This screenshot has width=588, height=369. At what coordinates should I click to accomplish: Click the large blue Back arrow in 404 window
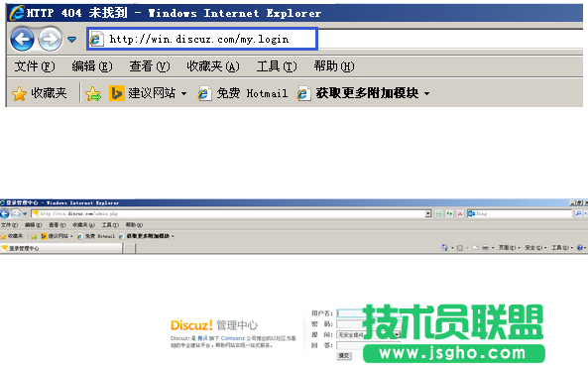pos(22,39)
